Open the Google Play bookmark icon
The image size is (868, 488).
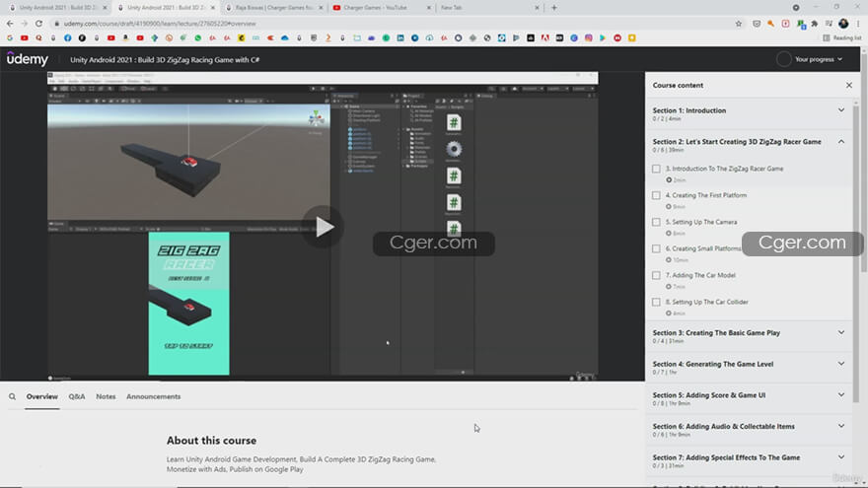tap(603, 37)
